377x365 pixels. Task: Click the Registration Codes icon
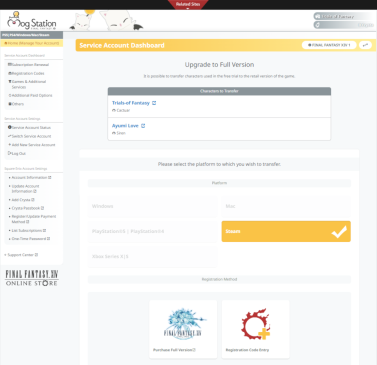[10, 73]
